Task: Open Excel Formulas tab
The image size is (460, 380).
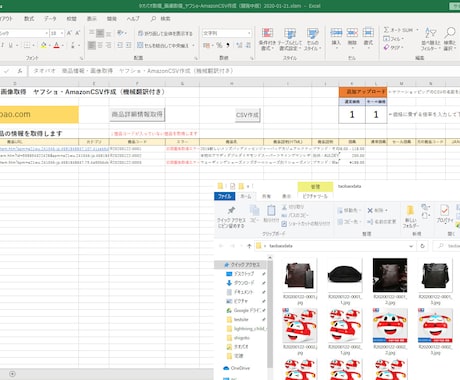Action: click(x=29, y=19)
